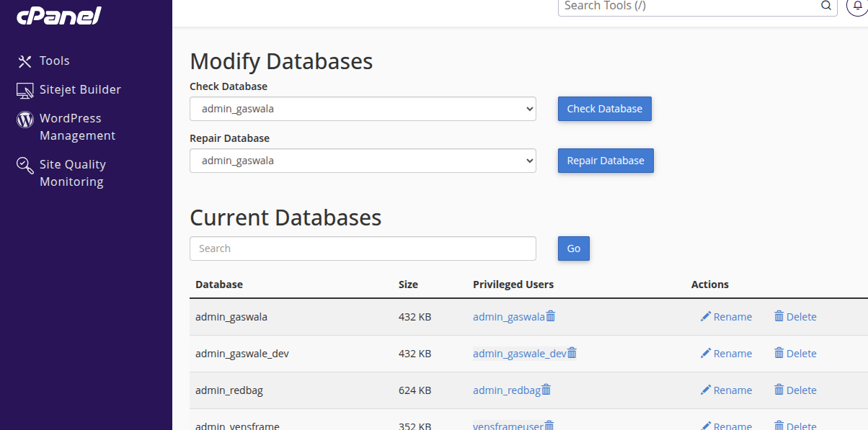The width and height of the screenshot is (868, 430).
Task: Open the admin_gaswale_dev privileged user link
Action: tap(519, 354)
